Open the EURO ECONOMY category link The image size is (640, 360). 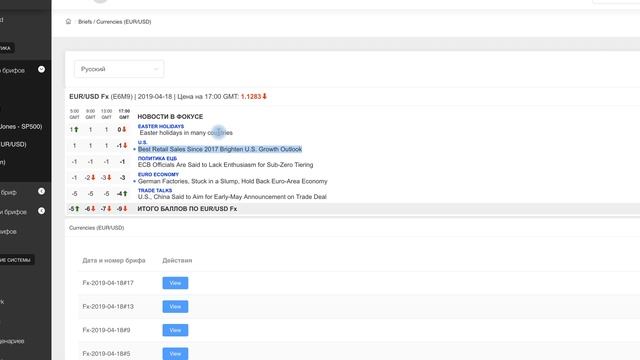(158, 174)
